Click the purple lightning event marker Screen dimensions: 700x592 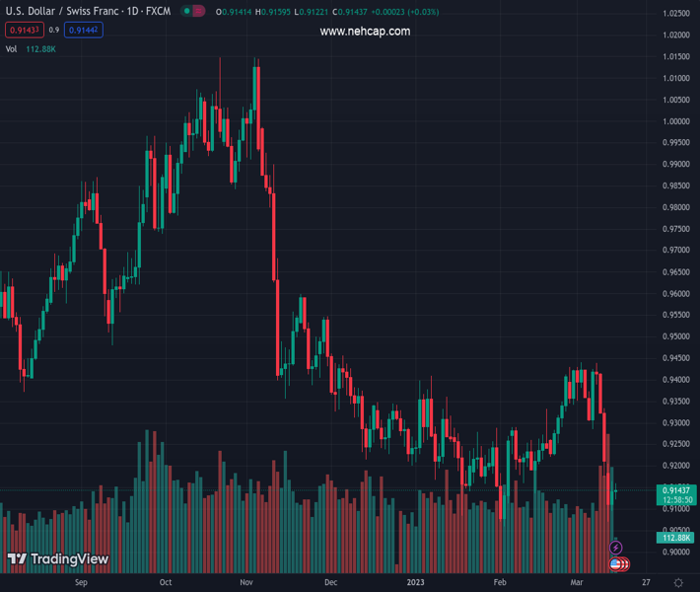(616, 548)
